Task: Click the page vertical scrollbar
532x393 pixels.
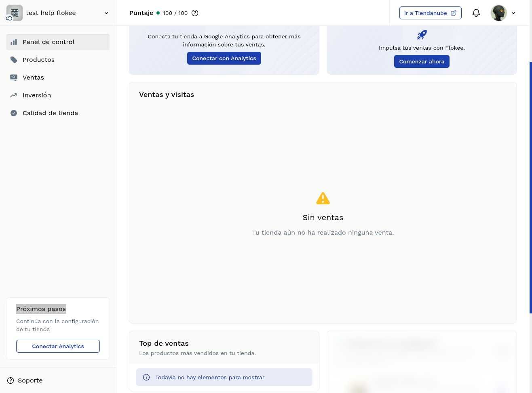Action: pyautogui.click(x=530, y=188)
